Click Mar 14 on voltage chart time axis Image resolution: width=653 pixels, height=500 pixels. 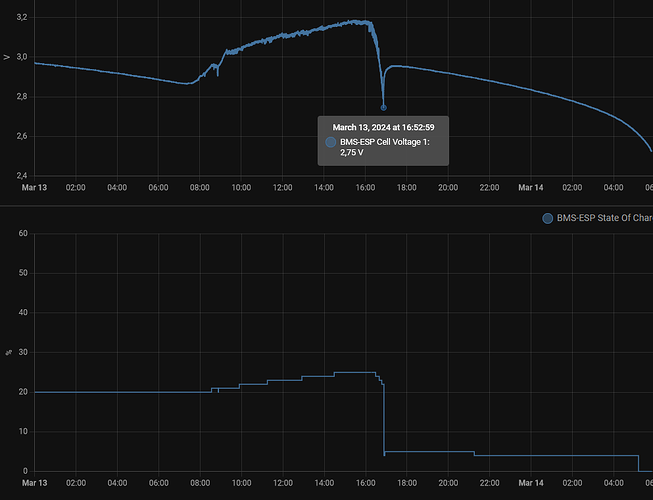pyautogui.click(x=531, y=187)
